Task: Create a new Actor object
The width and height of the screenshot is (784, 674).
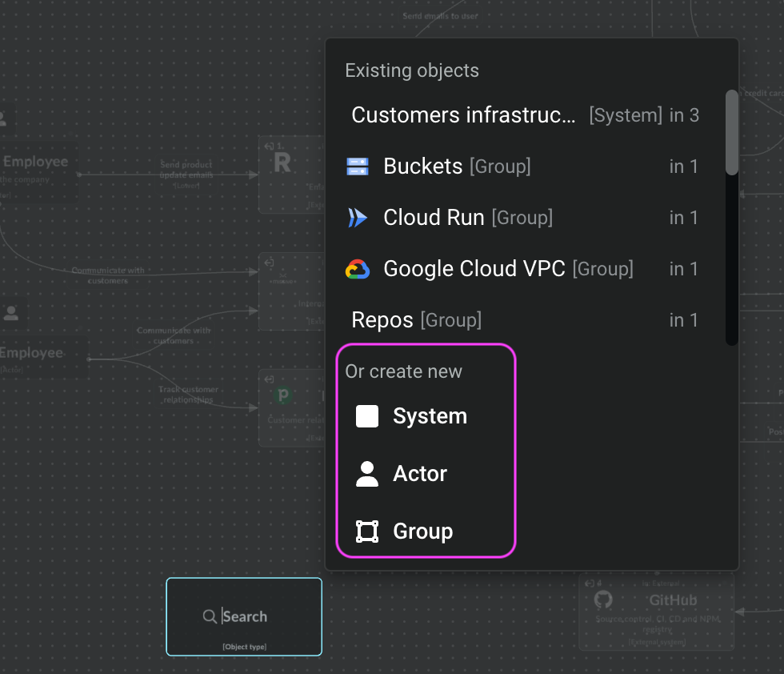Action: 419,474
